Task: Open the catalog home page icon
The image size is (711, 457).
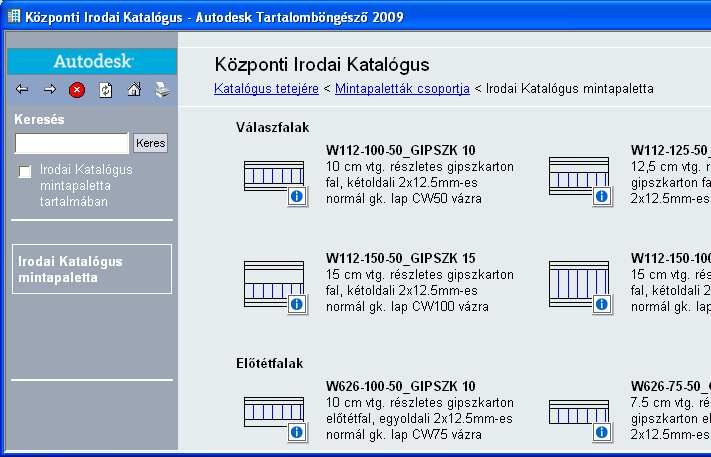Action: tap(134, 89)
